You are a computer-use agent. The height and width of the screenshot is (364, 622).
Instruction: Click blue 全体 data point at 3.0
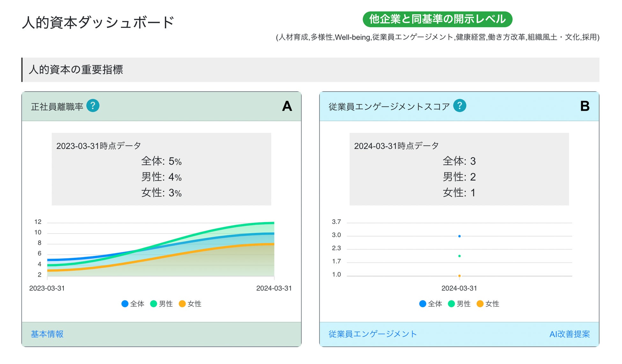pyautogui.click(x=459, y=236)
